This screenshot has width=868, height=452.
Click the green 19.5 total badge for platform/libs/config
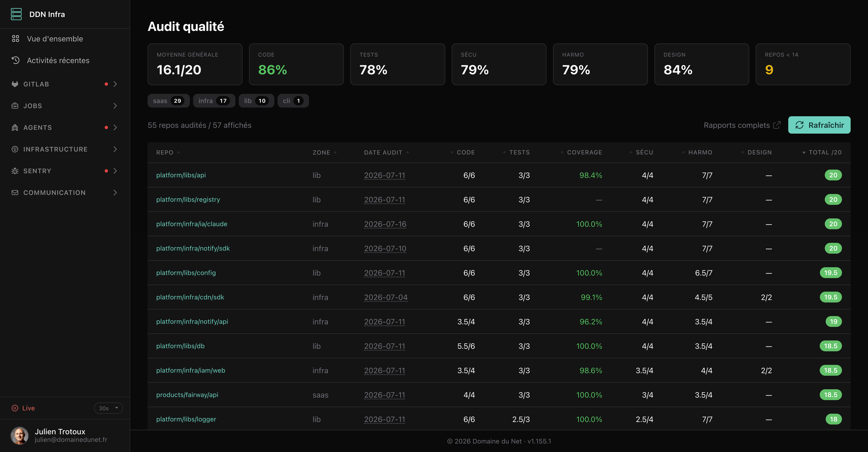pyautogui.click(x=831, y=273)
